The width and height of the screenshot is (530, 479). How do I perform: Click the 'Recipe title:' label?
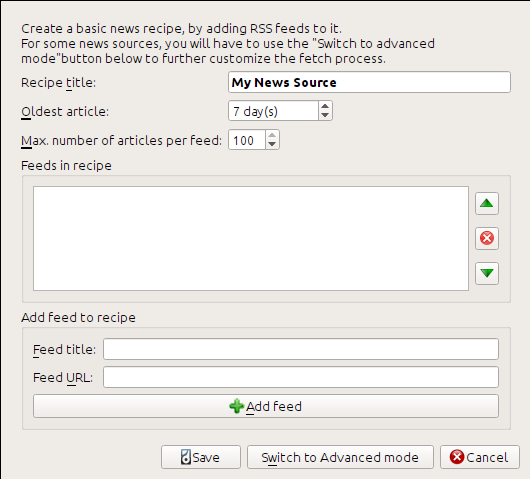pyautogui.click(x=58, y=83)
